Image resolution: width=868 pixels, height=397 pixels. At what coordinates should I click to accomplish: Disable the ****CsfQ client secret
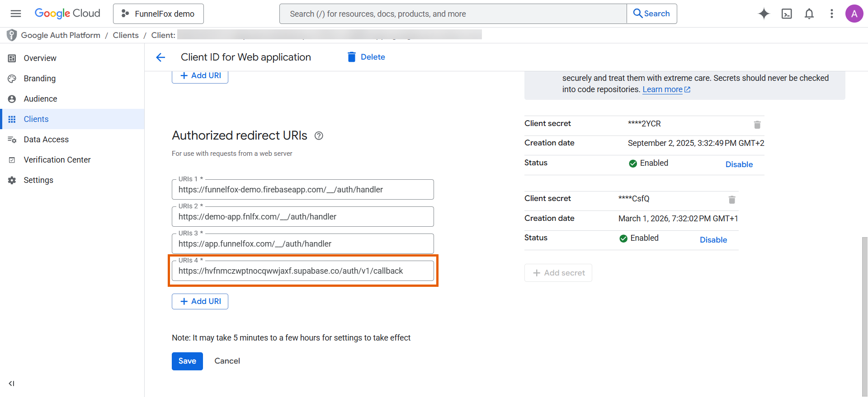tap(713, 240)
